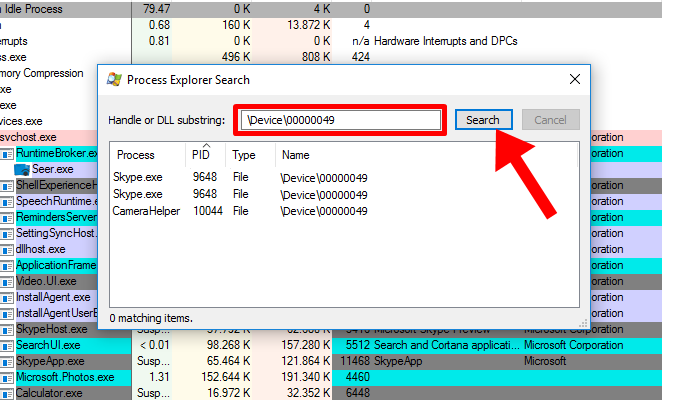
Task: Select SkypeApp.exe in the process list
Action: (x=50, y=361)
